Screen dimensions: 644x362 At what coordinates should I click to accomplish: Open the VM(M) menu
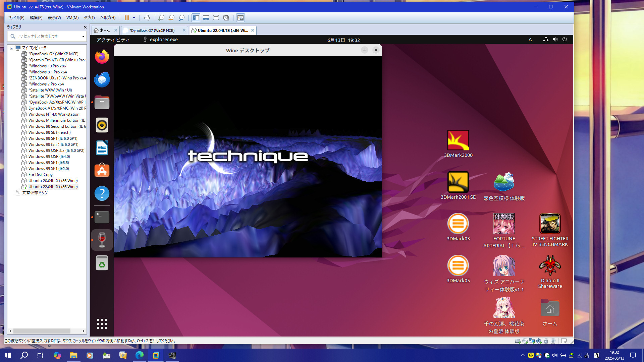(x=72, y=18)
